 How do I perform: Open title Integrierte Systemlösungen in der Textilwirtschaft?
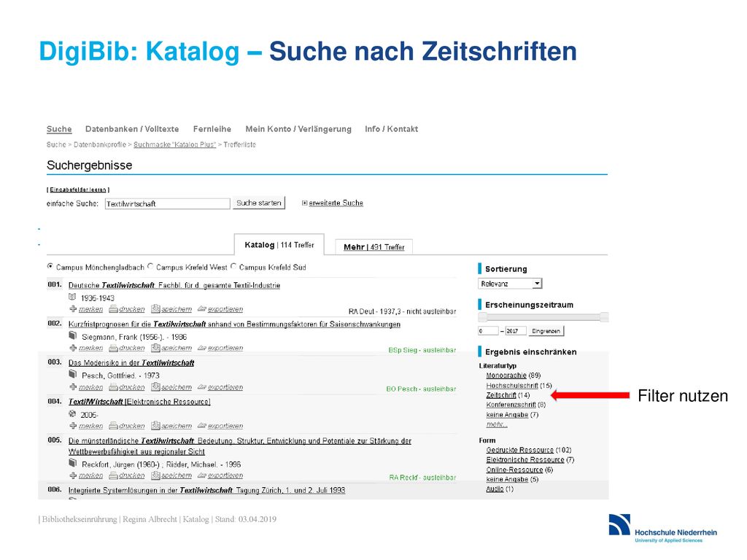coord(206,490)
